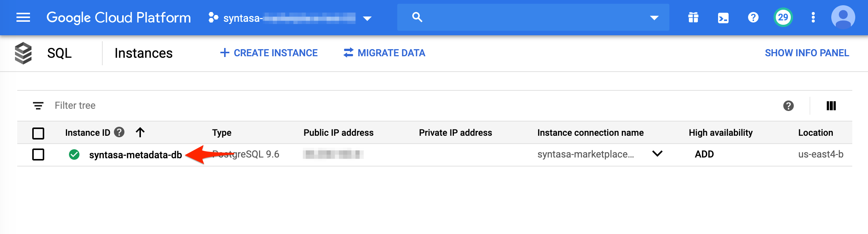Open the three-dot settings menu
868x234 pixels.
coord(813,18)
